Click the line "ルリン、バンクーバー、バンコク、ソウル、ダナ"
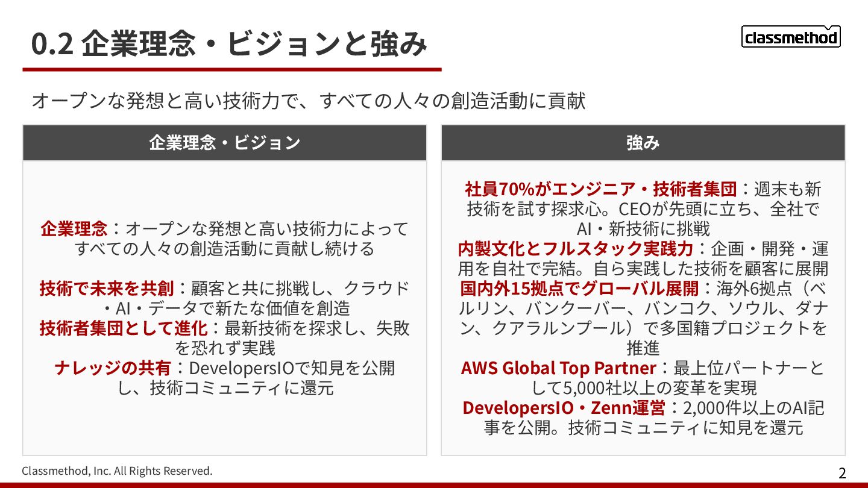Image resolution: width=868 pixels, height=488 pixels. pyautogui.click(x=643, y=308)
